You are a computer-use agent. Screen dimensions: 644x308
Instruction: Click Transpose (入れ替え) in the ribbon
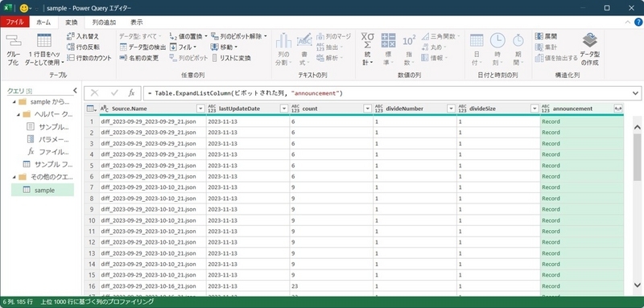click(x=83, y=36)
